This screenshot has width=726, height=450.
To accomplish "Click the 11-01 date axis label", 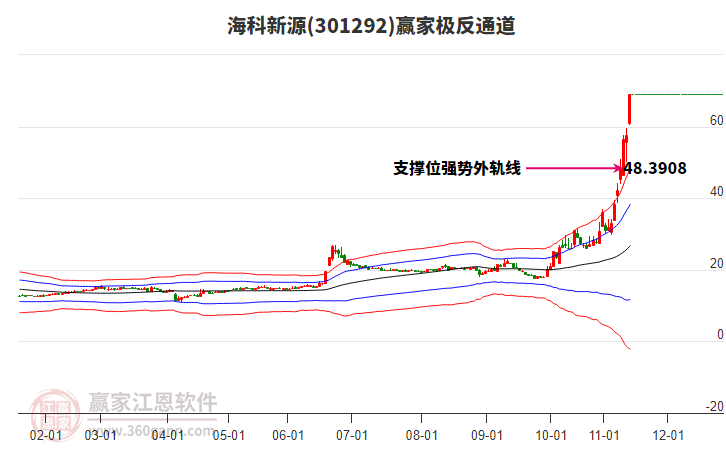I will point(604,435).
